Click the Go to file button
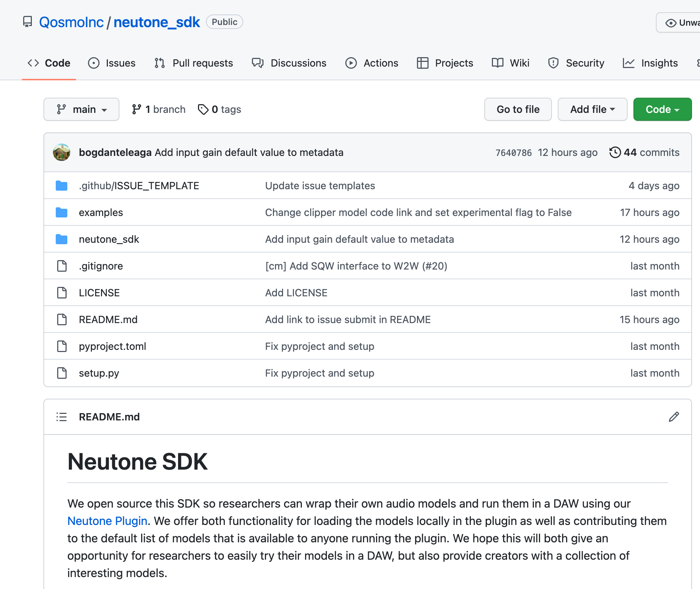 518,109
